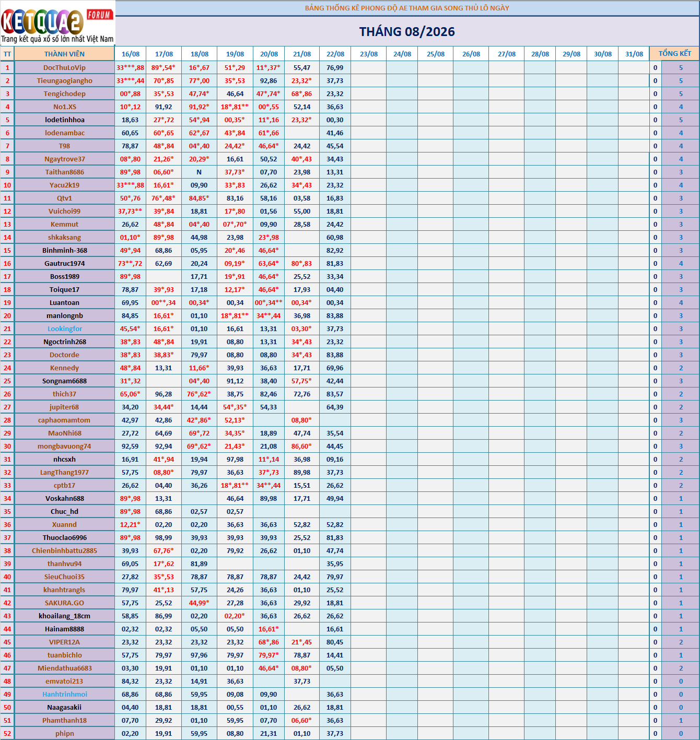Click the blue member name Lookingfor
Viewport: 700px width, 740px height.
point(64,328)
